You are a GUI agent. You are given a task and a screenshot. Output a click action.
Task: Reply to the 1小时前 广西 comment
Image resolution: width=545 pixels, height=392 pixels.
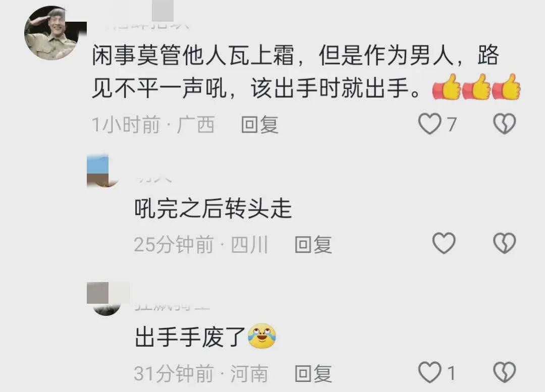point(260,125)
